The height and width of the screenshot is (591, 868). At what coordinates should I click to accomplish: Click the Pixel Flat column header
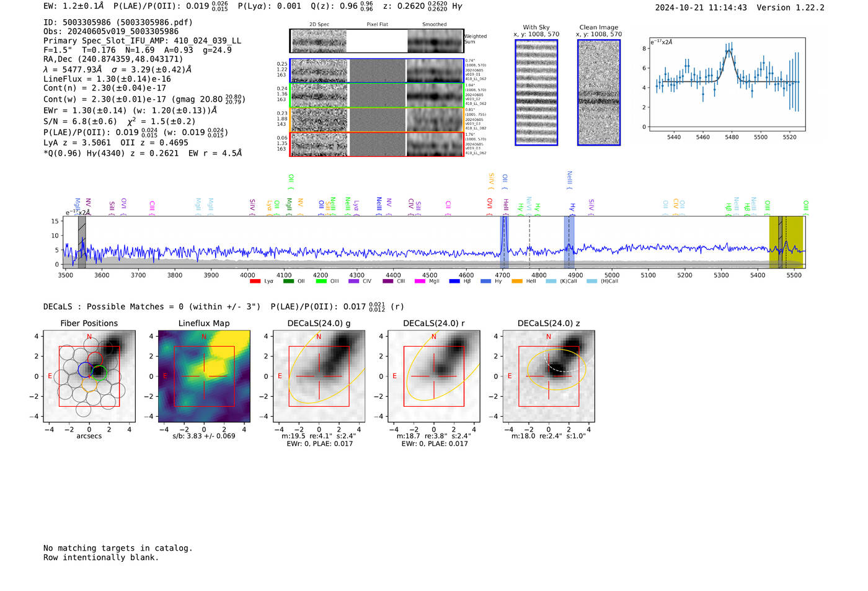tap(377, 25)
